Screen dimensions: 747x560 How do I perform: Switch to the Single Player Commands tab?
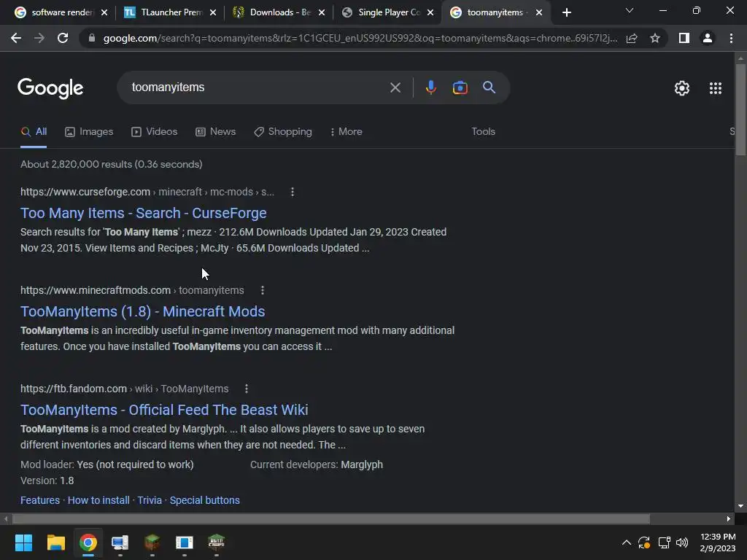[383, 12]
